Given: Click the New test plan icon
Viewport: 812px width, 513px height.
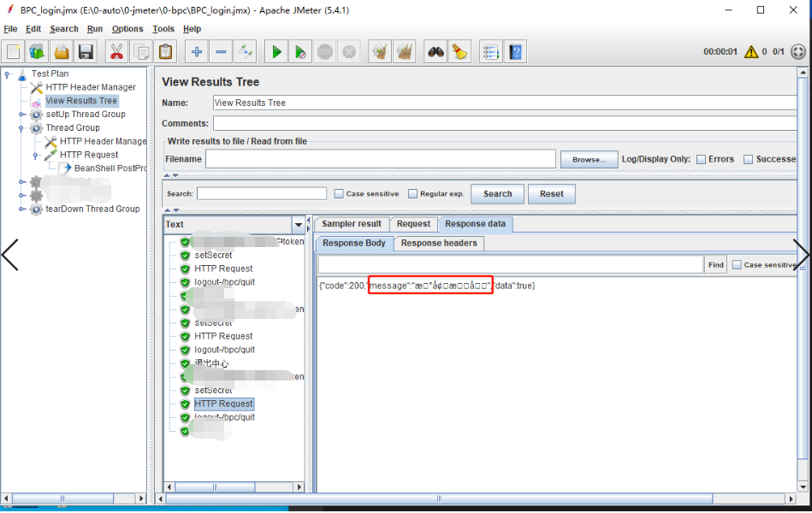Looking at the screenshot, I should (14, 52).
